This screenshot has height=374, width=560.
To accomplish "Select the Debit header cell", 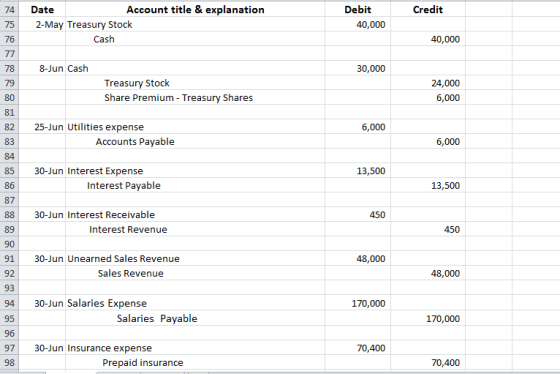I will point(358,9).
